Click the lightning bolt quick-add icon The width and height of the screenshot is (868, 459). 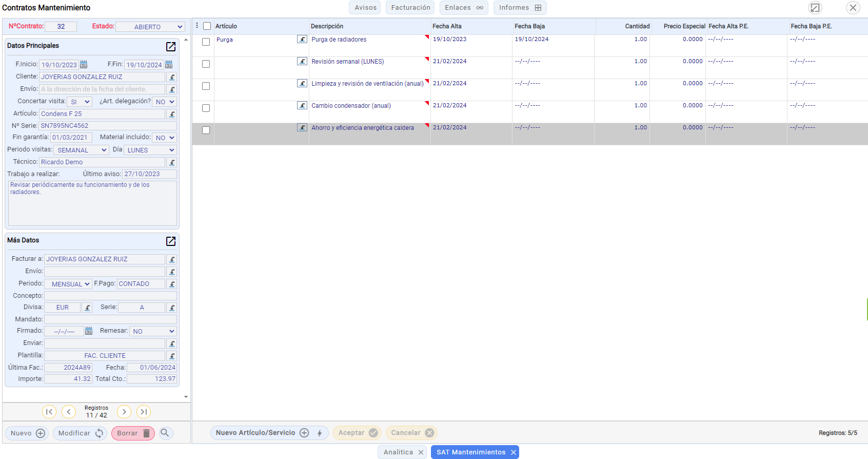pyautogui.click(x=319, y=433)
